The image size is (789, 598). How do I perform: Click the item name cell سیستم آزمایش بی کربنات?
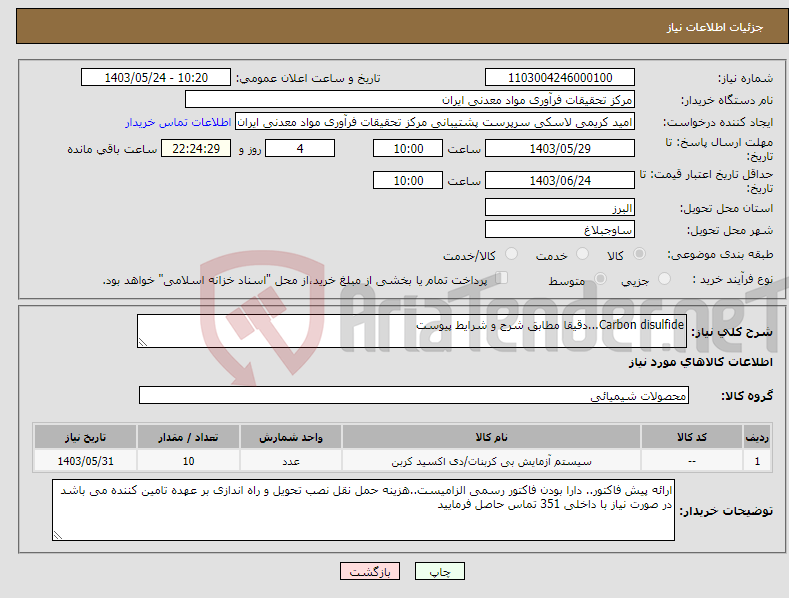pos(491,461)
